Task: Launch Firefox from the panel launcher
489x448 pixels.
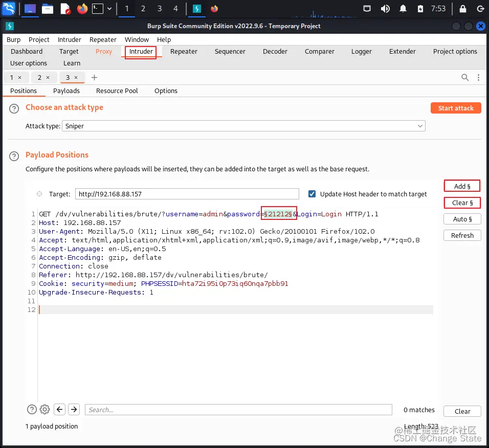Action: [82, 9]
